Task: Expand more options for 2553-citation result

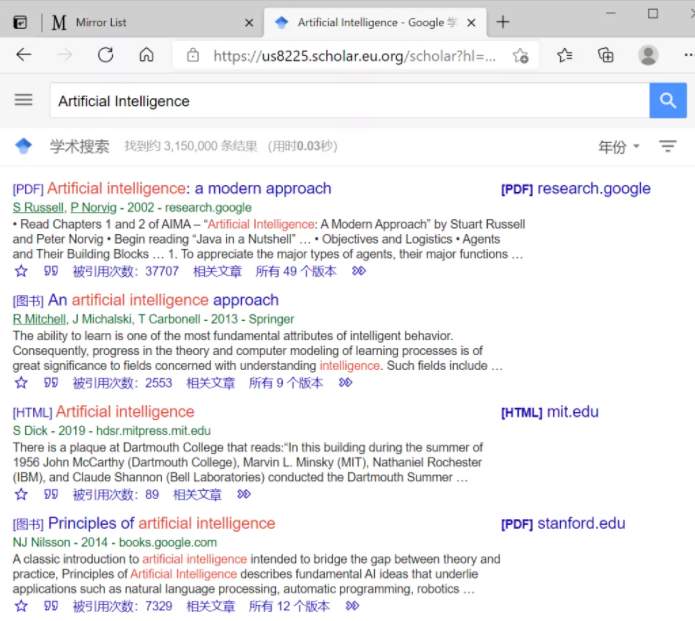Action: (345, 383)
